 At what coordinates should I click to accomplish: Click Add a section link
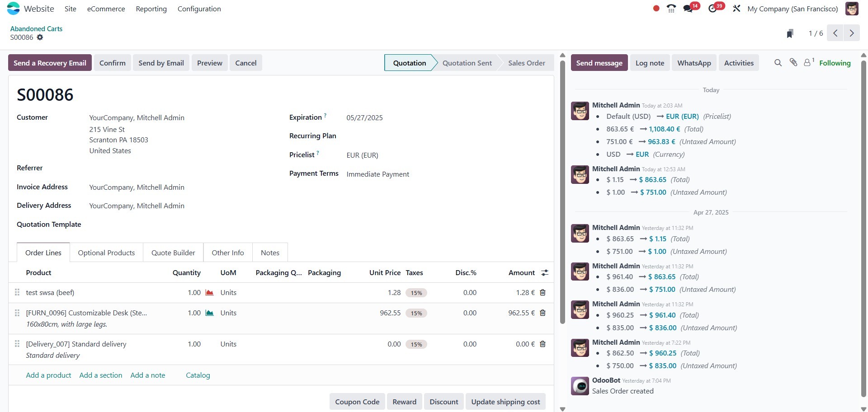[x=101, y=375]
